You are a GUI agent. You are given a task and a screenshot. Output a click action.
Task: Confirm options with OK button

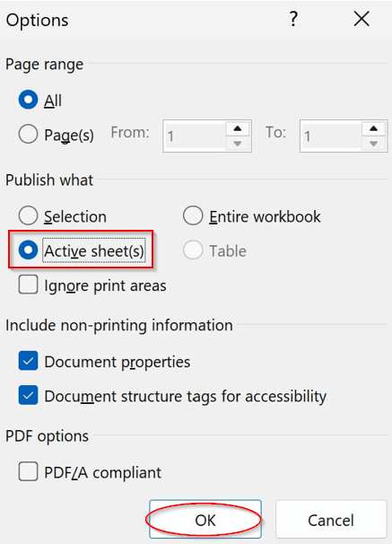[205, 520]
